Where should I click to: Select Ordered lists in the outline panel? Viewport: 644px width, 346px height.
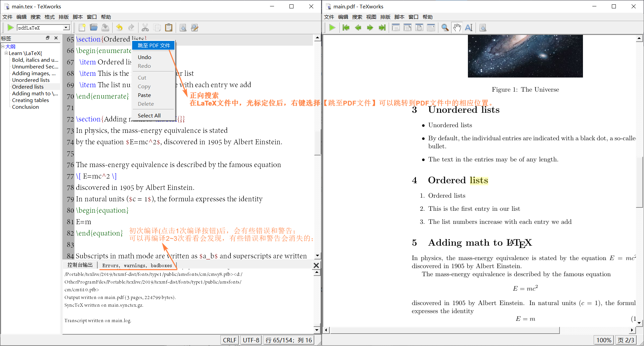[x=28, y=87]
